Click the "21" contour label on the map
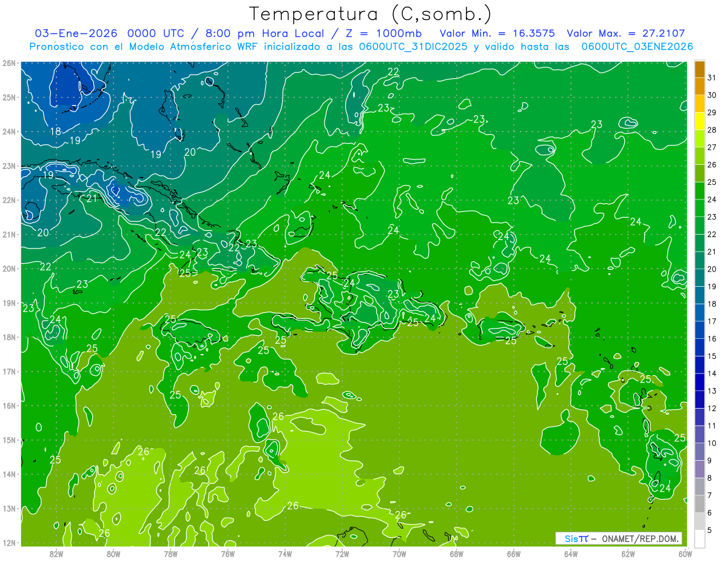 tap(92, 198)
